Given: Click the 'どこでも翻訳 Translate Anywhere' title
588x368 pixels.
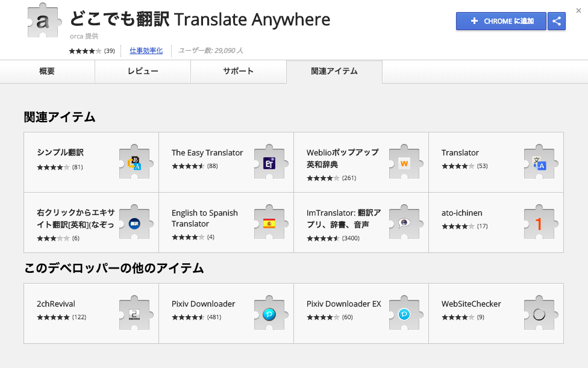Looking at the screenshot, I should (200, 19).
